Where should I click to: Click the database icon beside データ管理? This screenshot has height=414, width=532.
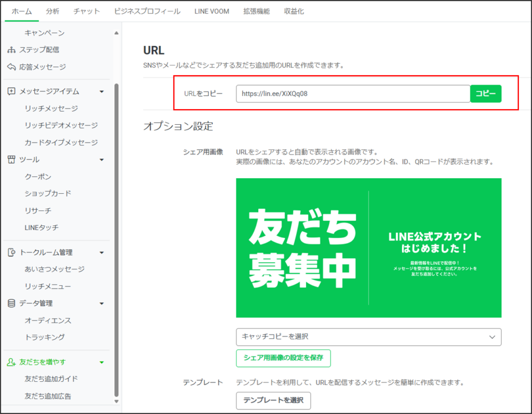point(11,303)
